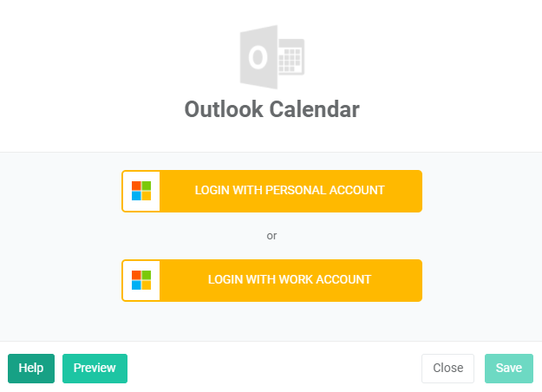
Task: Click blue square of work account Microsoft logo
Action: point(136,285)
